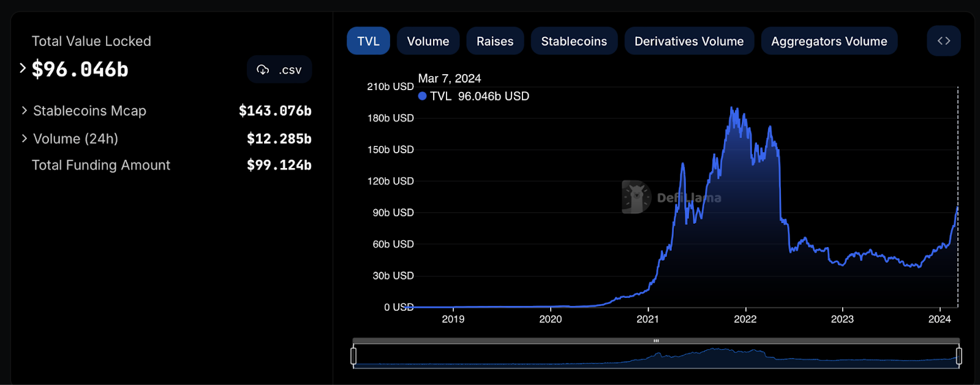This screenshot has height=385, width=980.
Task: Grab the left range slider handle
Action: (x=353, y=356)
